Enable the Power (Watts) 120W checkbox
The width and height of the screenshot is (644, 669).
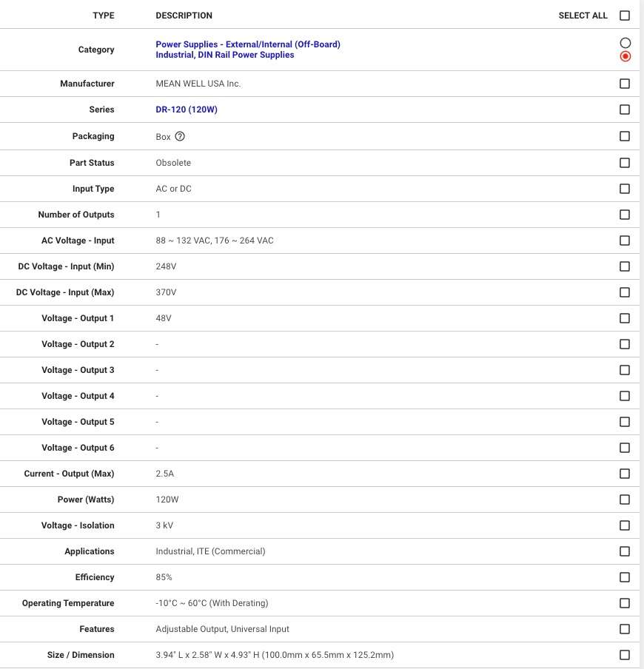click(x=625, y=500)
